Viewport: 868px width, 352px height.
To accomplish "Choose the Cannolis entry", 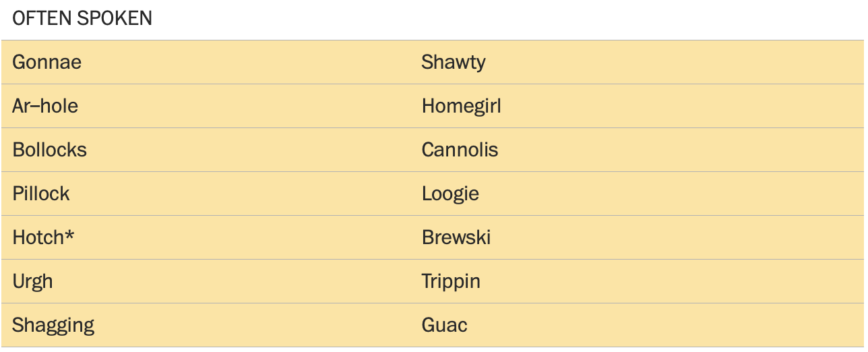I will [x=460, y=150].
